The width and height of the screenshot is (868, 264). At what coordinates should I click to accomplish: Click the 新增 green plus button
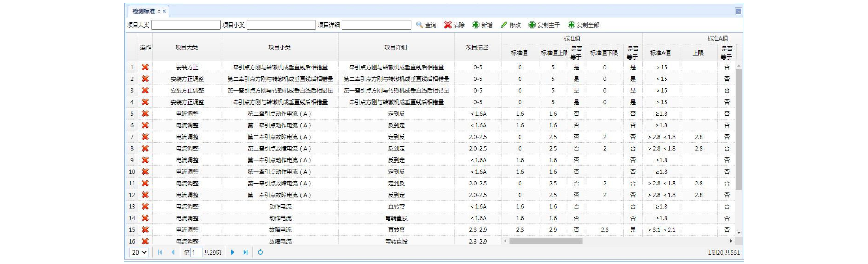click(482, 25)
